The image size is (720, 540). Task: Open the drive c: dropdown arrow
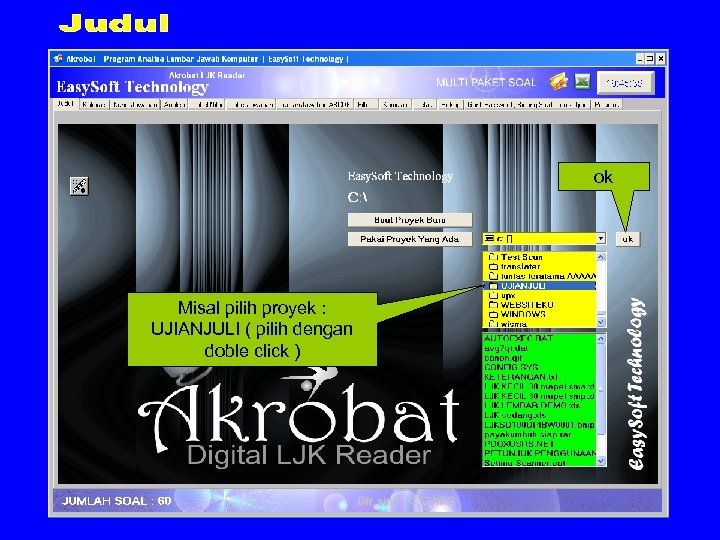pos(601,238)
